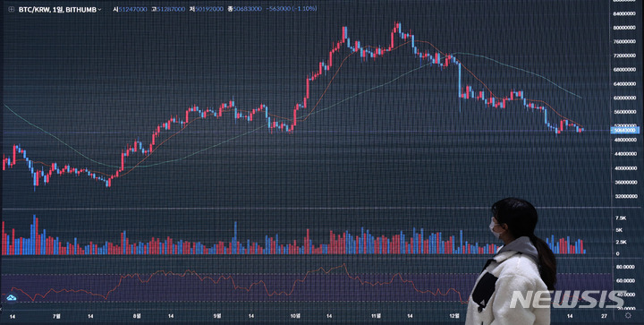Select the 7월 date label on time axis
Image resolution: width=644 pixels, height=325 pixels.
click(56, 316)
